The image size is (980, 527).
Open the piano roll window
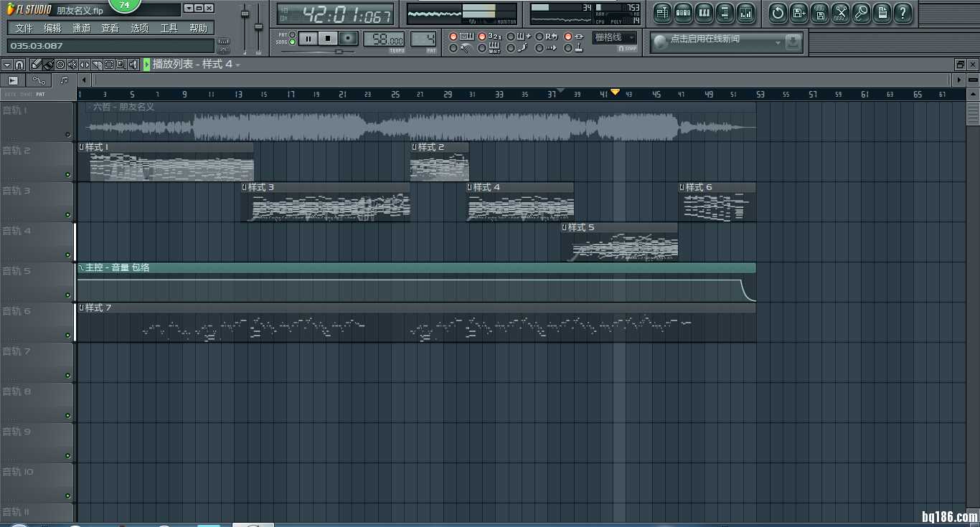point(704,12)
